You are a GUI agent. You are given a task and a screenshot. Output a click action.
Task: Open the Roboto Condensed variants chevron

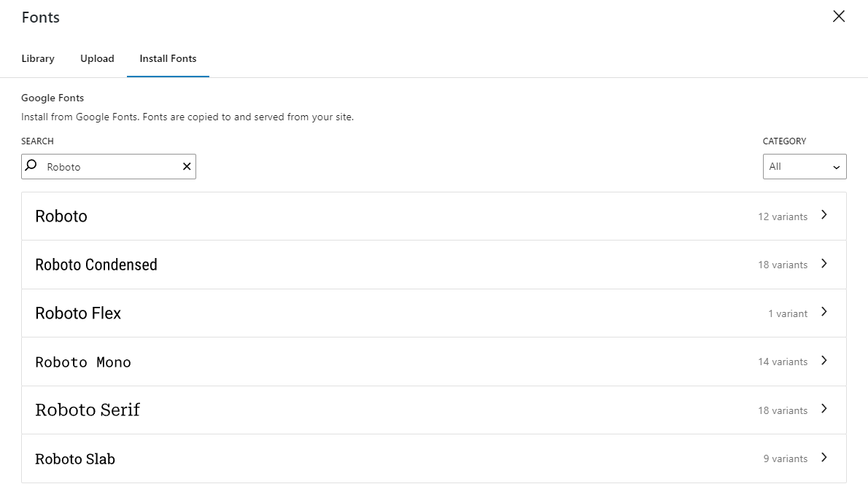(824, 264)
